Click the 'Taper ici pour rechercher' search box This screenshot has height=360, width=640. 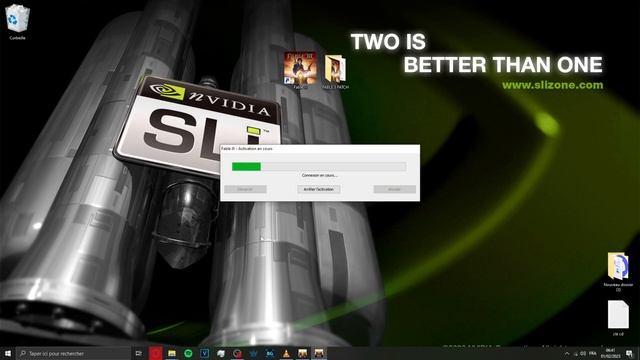[73, 353]
